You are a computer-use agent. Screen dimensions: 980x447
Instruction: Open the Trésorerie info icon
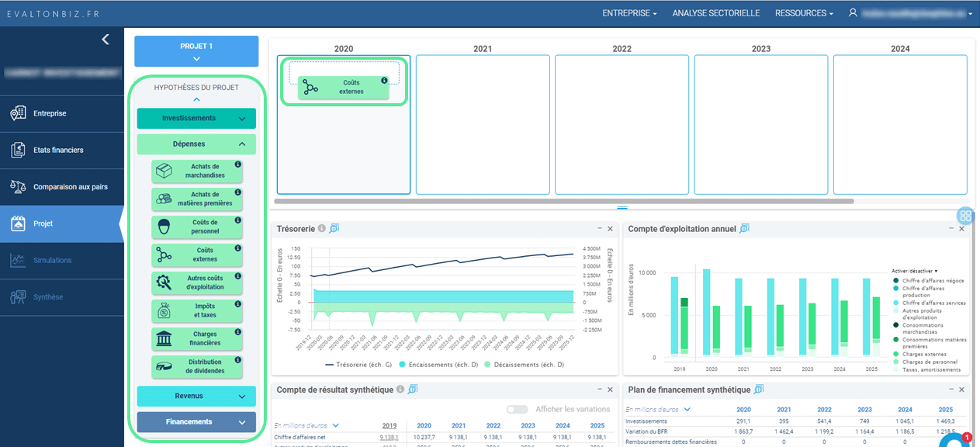click(x=322, y=229)
